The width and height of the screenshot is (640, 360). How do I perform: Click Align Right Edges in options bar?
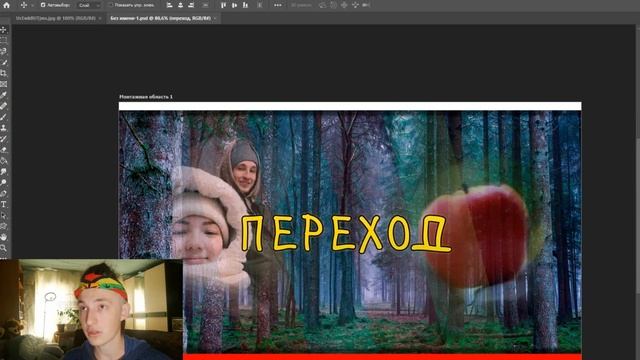click(191, 5)
